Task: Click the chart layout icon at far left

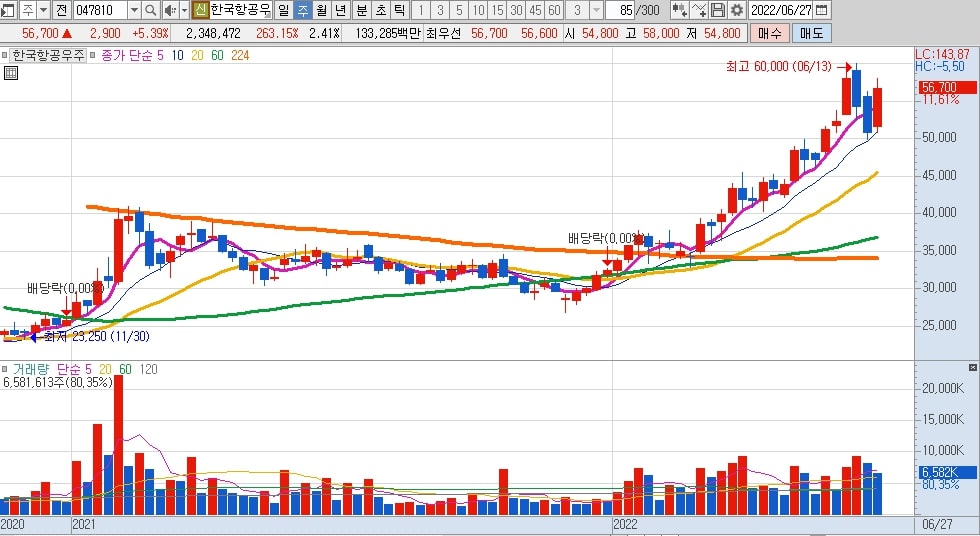Action: [x=8, y=10]
